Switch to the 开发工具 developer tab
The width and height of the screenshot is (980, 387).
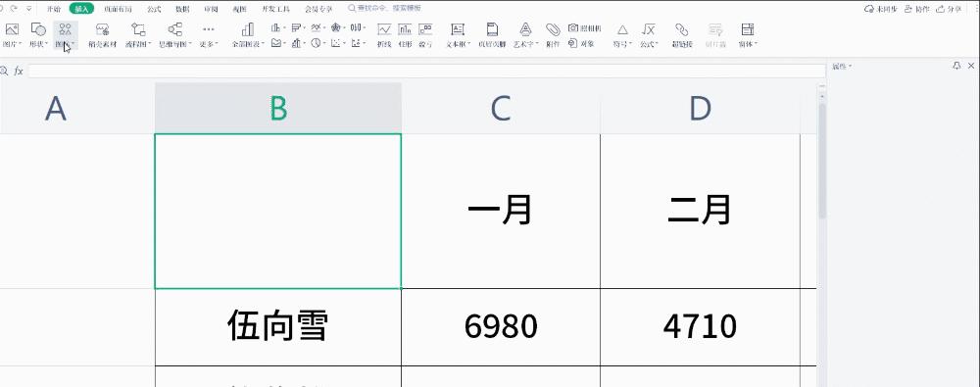[275, 9]
